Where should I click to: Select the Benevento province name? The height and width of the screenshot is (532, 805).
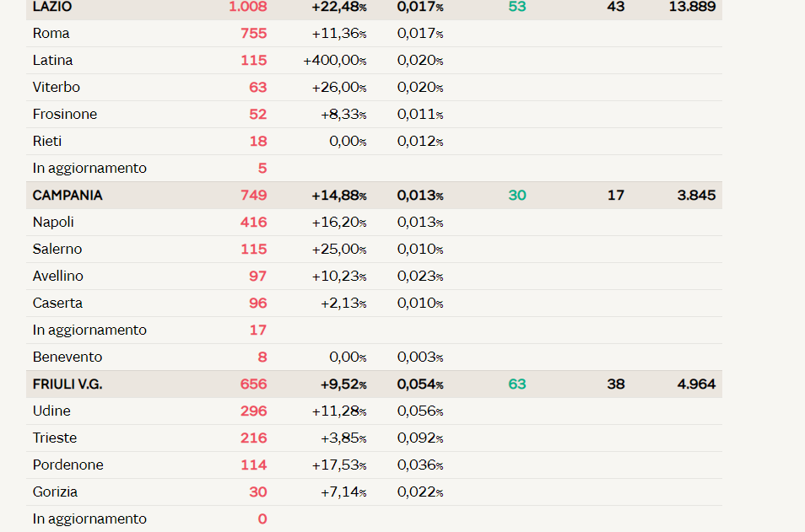click(68, 357)
